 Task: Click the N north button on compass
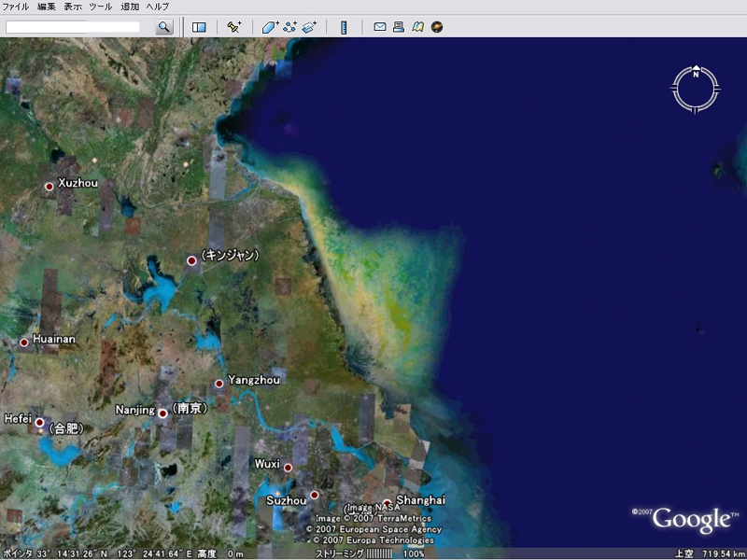point(696,73)
